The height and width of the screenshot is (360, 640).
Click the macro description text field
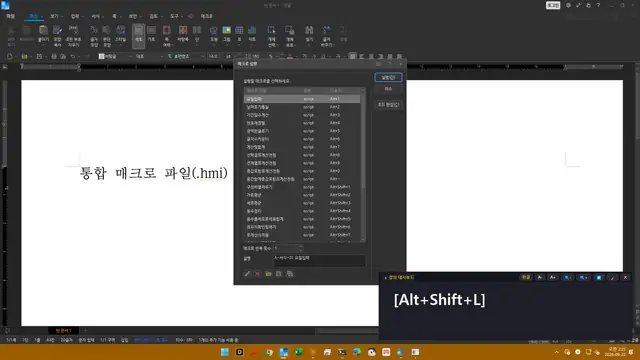pyautogui.click(x=319, y=260)
